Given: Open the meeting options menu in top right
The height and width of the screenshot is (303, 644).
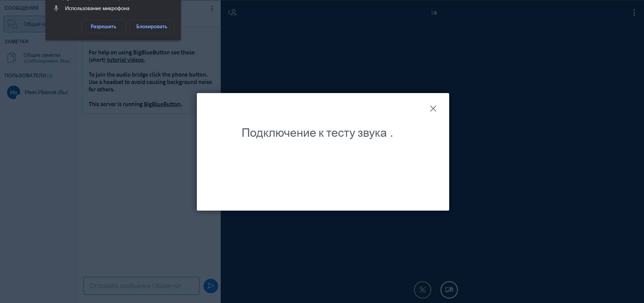Looking at the screenshot, I should [x=634, y=12].
